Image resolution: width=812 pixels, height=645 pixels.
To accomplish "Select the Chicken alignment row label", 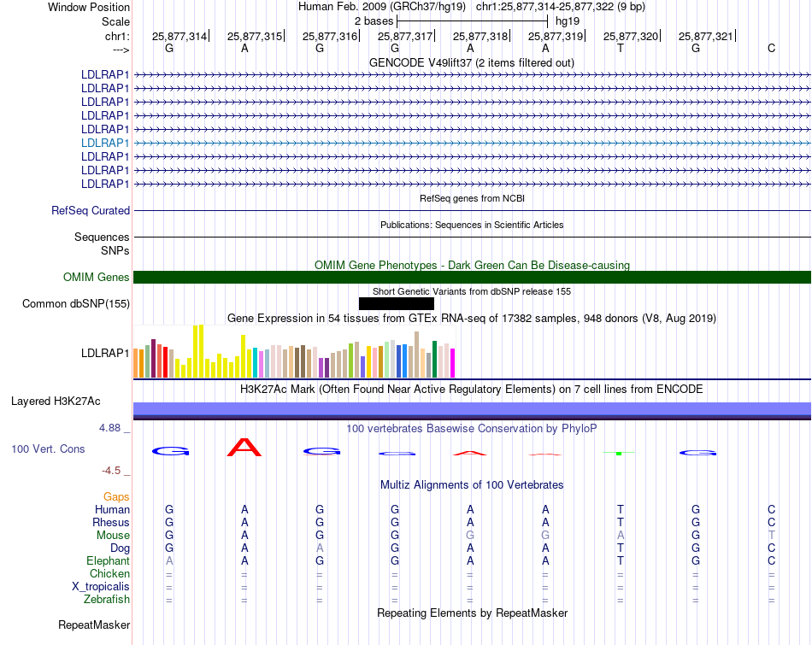I will coord(109,573).
